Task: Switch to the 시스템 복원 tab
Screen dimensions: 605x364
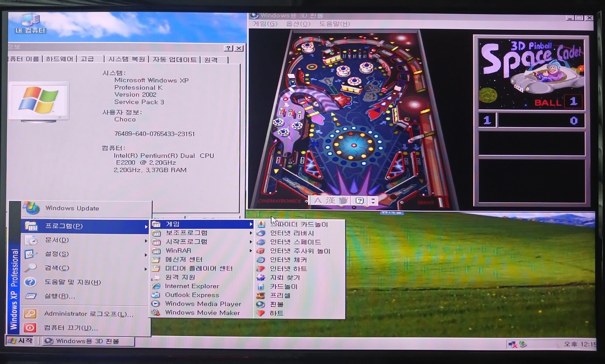Action: pyautogui.click(x=126, y=59)
